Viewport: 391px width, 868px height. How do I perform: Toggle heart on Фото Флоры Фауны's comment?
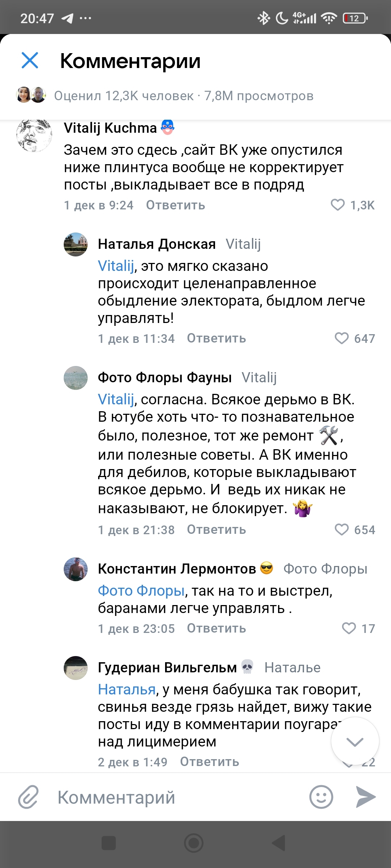pos(341,530)
